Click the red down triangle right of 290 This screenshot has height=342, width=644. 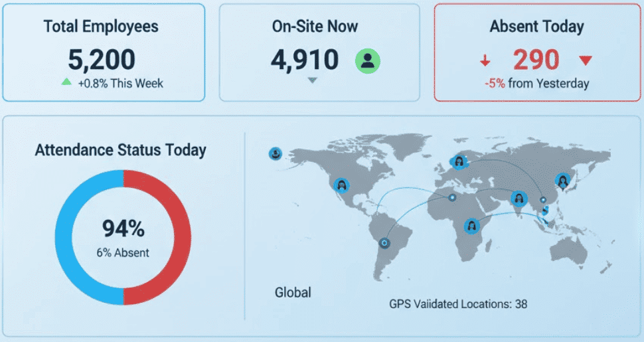[x=586, y=60]
